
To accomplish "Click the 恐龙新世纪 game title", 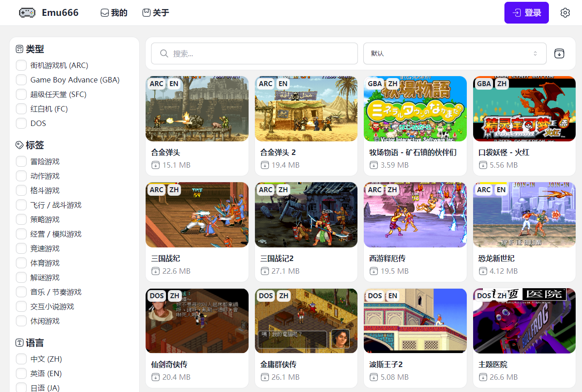I will click(497, 258).
